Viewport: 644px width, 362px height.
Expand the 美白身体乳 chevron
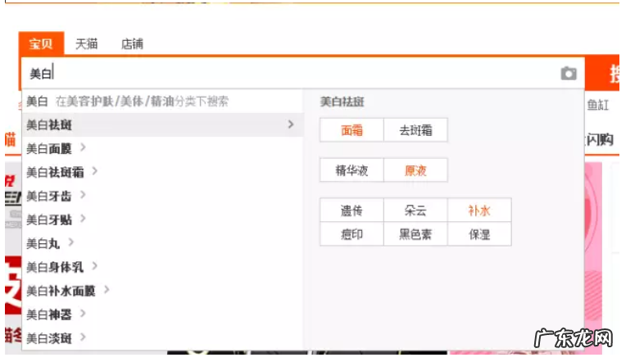(x=95, y=266)
